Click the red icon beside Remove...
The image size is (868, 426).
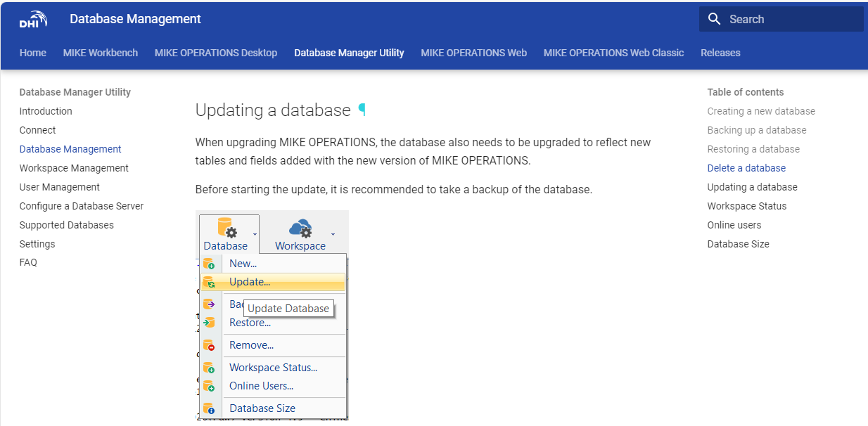pos(209,345)
